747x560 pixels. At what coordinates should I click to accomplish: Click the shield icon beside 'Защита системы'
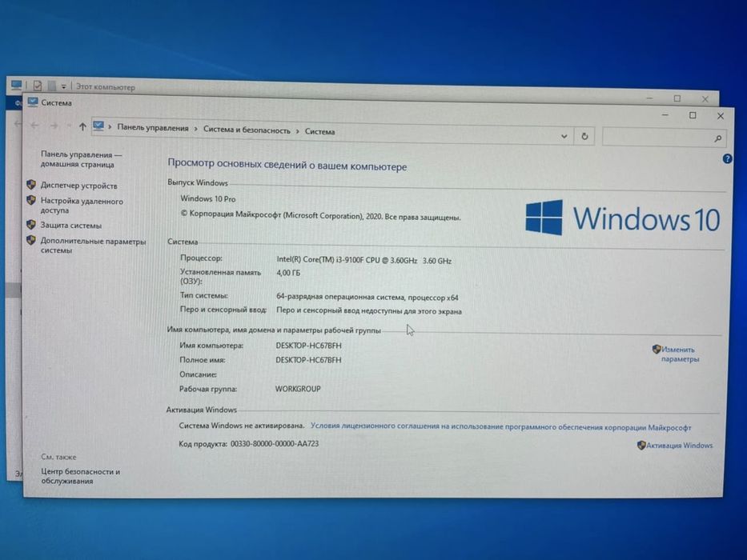pos(31,224)
